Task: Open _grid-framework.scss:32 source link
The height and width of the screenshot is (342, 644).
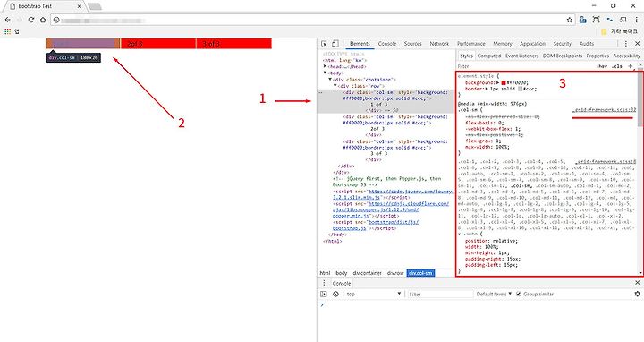Action: pyautogui.click(x=604, y=110)
